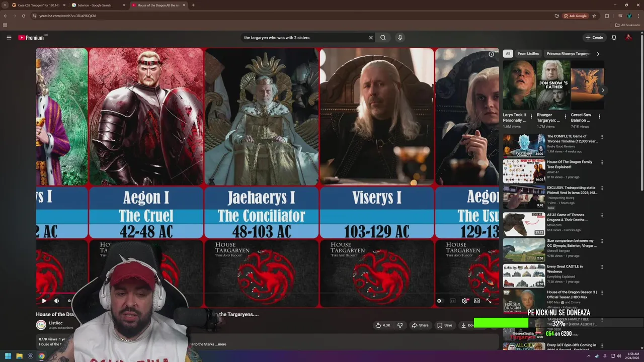Switch player to theater mode
This screenshot has height=362, width=644.
coord(476,301)
